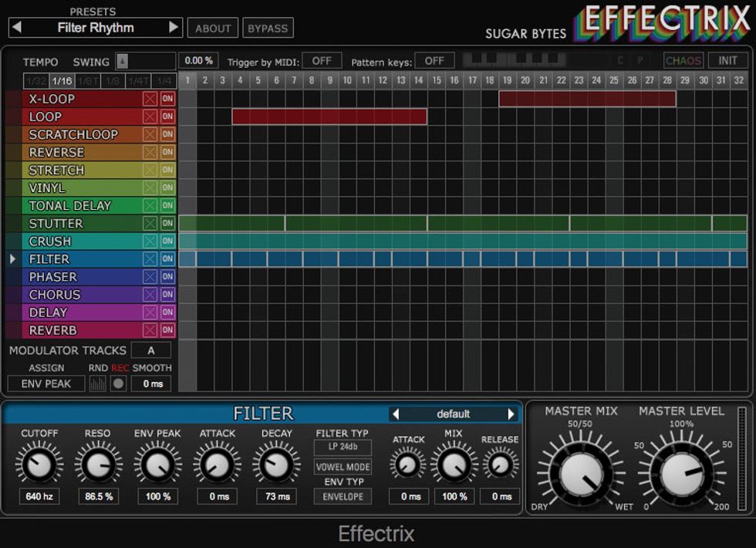Image resolution: width=756 pixels, height=548 pixels.
Task: Select the 1/32 tempo division
Action: [x=37, y=81]
